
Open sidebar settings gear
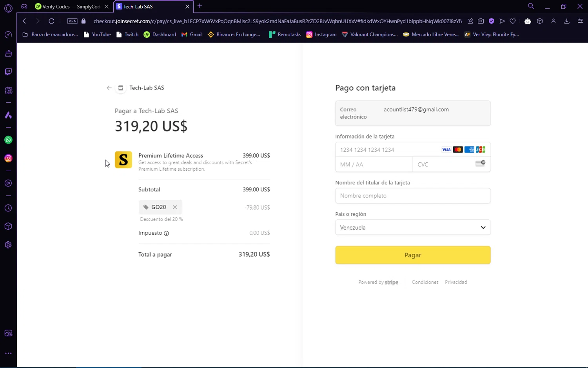coord(8,245)
